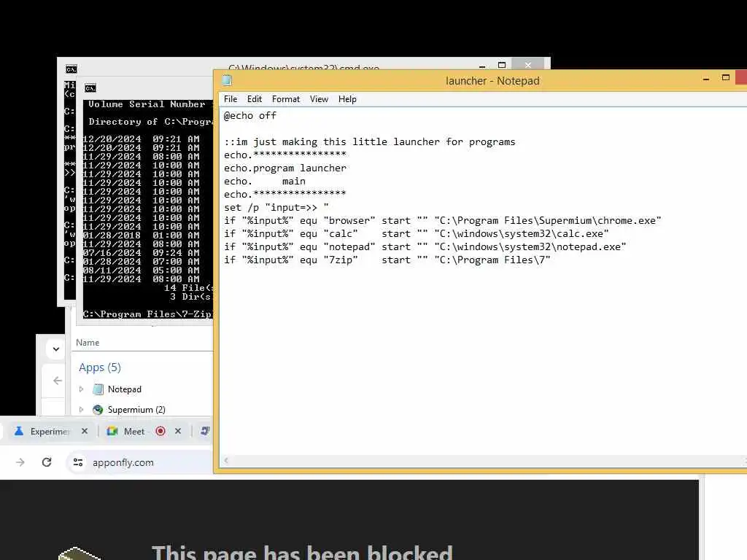This screenshot has height=560, width=747.
Task: Click the notepad.exe path text in Notepad
Action: [530, 246]
